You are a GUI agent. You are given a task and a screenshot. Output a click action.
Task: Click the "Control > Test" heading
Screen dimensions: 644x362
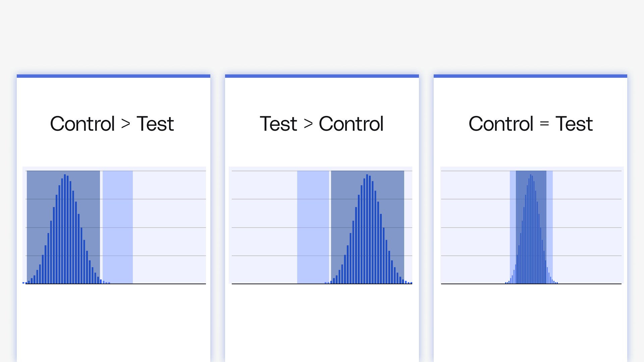pyautogui.click(x=112, y=124)
